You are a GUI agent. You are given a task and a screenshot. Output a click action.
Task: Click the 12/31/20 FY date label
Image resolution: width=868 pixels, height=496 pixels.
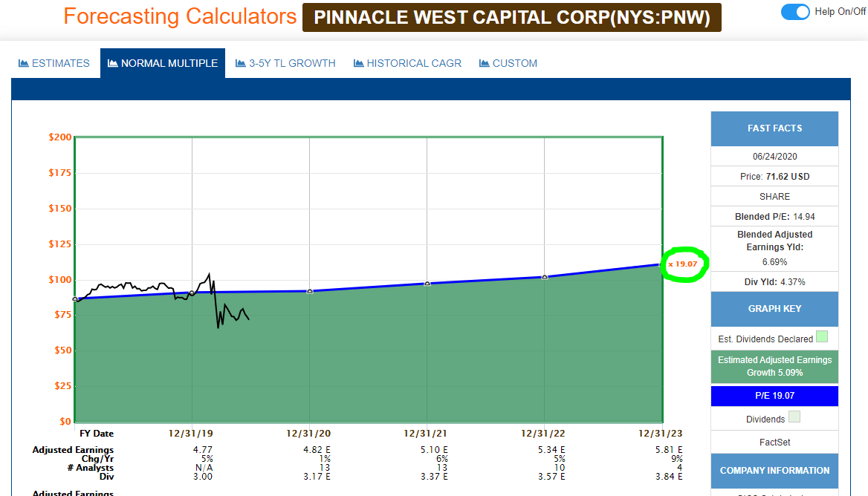pyautogui.click(x=308, y=434)
